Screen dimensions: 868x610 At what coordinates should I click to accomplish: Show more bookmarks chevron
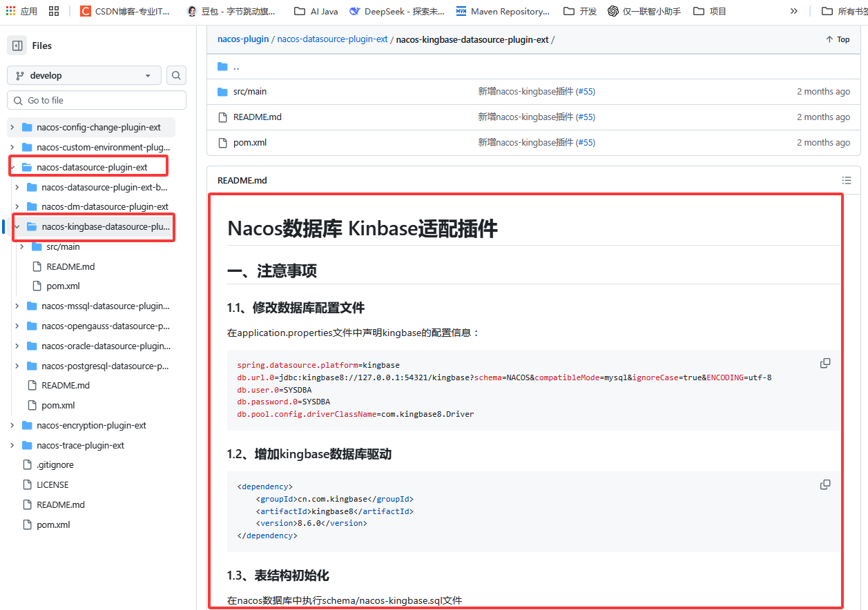[x=793, y=11]
